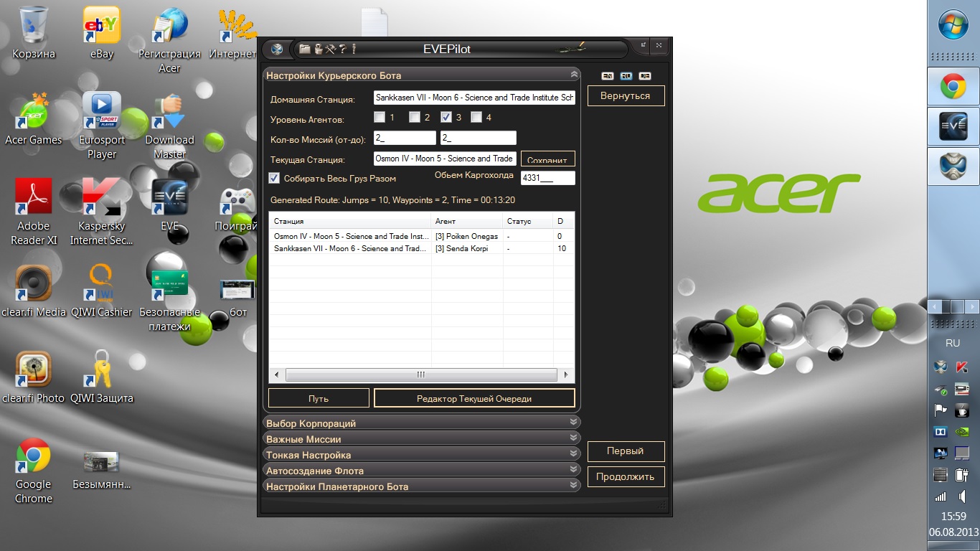The height and width of the screenshot is (551, 980).
Task: Expand Тонкая Настройка section
Action: [x=422, y=454]
